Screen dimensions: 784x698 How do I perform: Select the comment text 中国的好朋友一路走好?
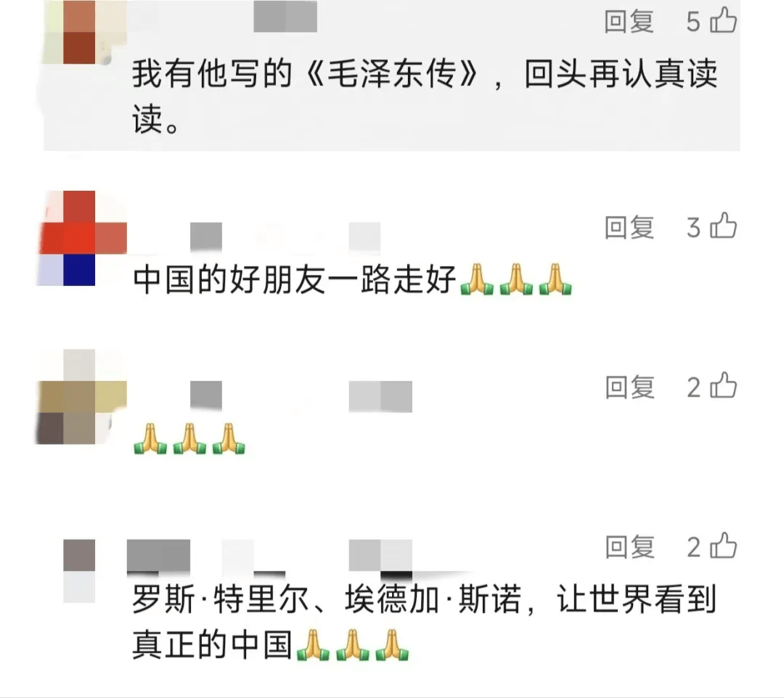(294, 279)
